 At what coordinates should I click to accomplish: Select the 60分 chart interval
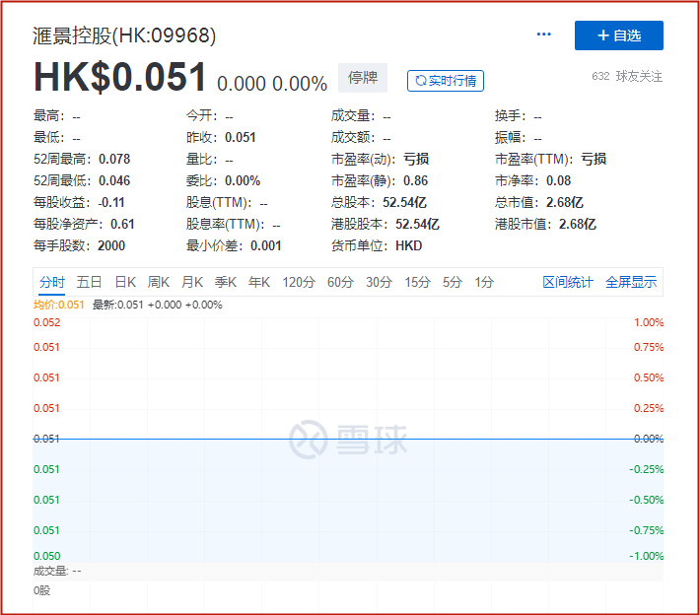point(340,282)
